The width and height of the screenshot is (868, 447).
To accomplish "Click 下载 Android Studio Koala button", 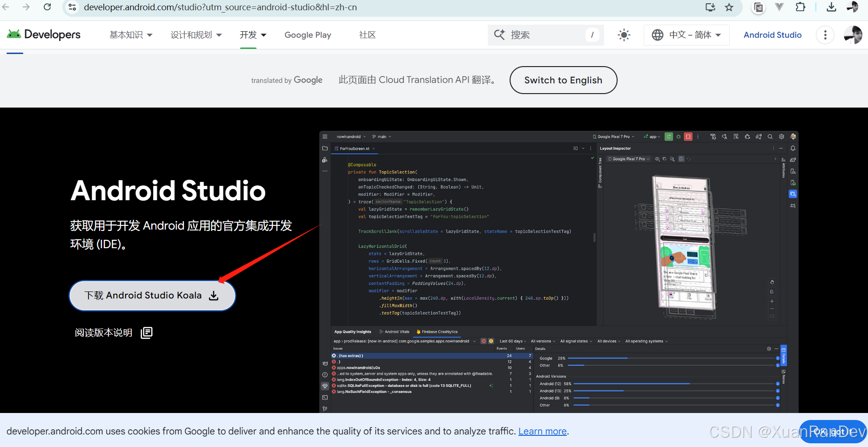I will [152, 295].
